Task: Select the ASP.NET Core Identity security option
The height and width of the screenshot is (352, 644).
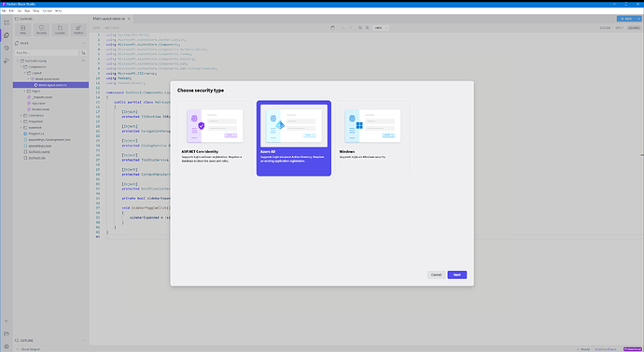Action: (x=215, y=138)
